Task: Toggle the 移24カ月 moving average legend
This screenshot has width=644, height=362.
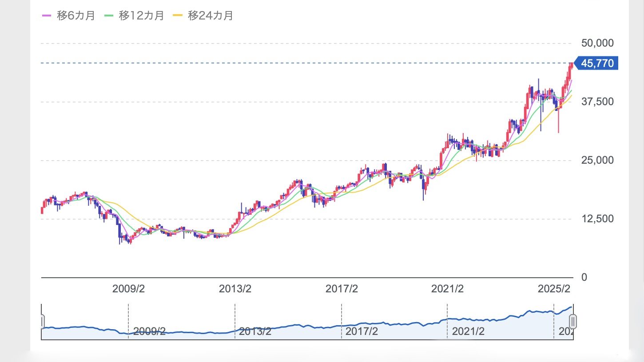Action: [x=203, y=16]
